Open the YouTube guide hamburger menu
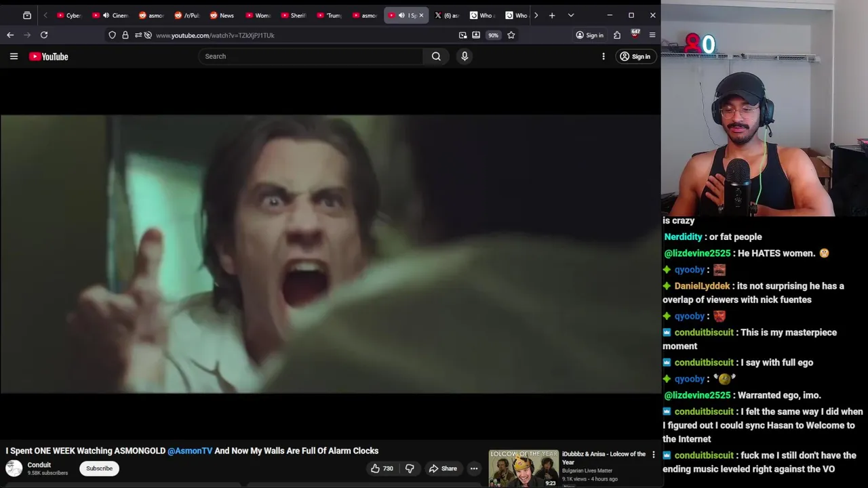The image size is (868, 488). pos(14,56)
